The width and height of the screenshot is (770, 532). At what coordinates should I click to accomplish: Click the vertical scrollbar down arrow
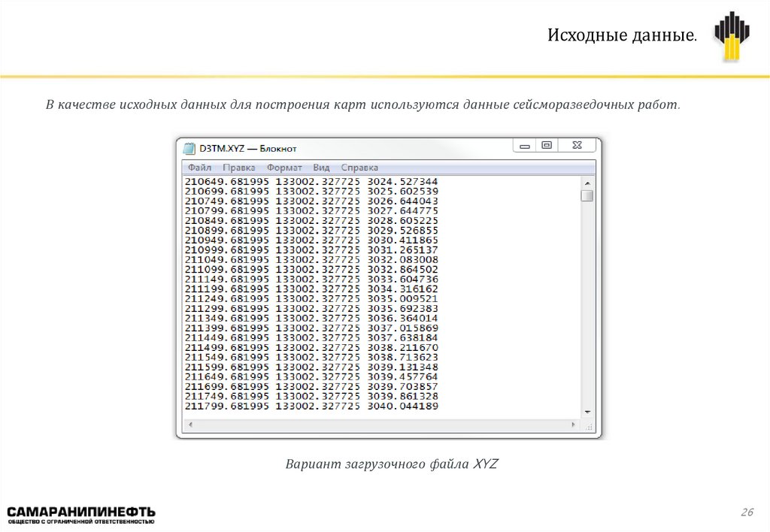[x=587, y=413]
